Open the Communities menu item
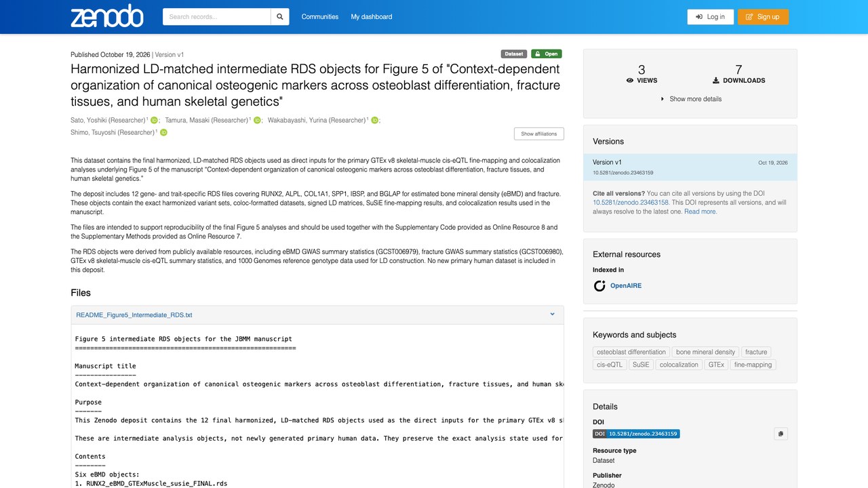 click(x=320, y=17)
